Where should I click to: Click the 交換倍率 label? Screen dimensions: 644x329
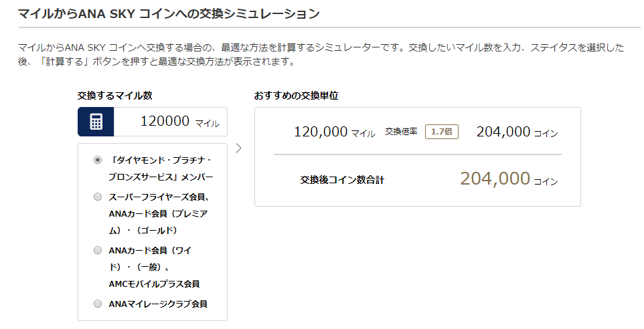click(401, 132)
